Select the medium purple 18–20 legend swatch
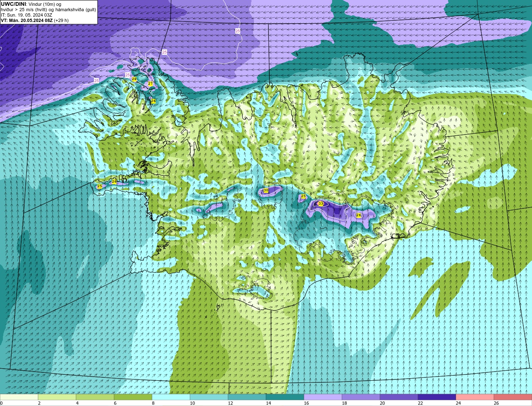The image size is (532, 406). [361, 397]
